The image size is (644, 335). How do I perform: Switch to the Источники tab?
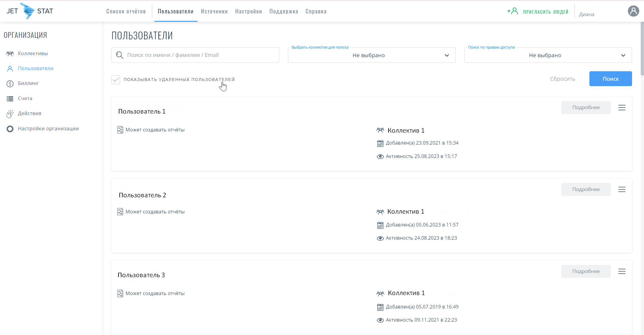coord(214,11)
